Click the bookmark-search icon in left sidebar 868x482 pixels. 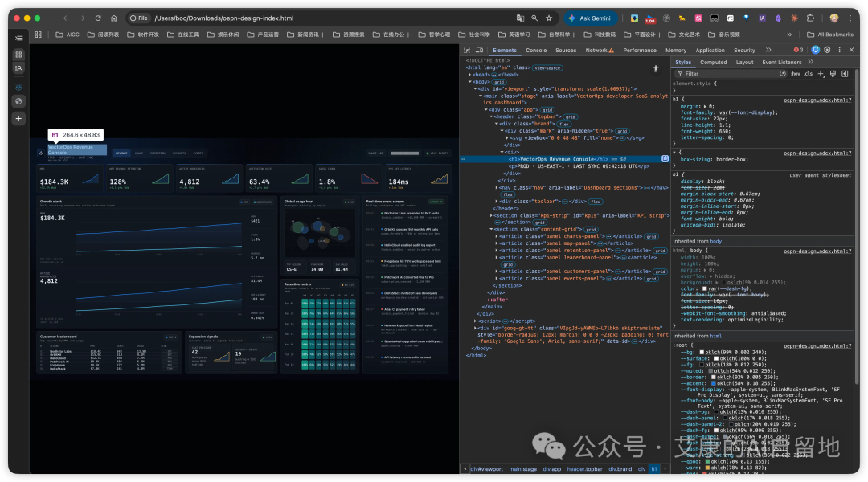(x=18, y=68)
